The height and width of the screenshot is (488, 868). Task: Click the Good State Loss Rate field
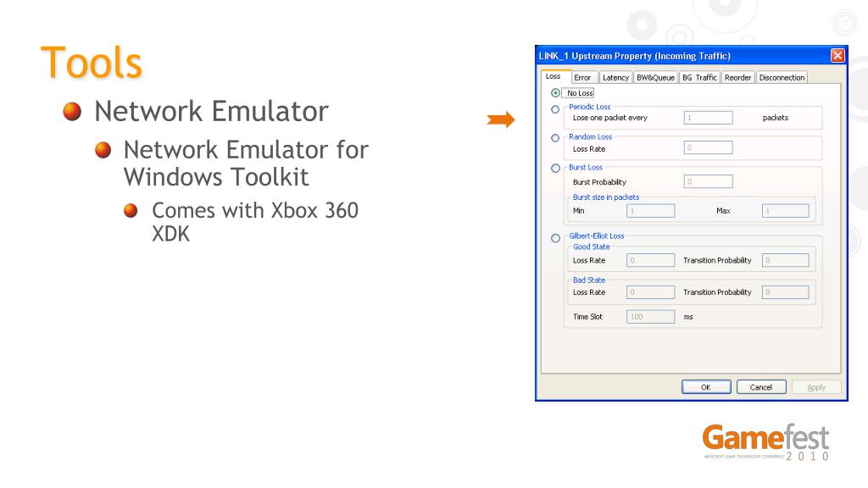pyautogui.click(x=650, y=260)
